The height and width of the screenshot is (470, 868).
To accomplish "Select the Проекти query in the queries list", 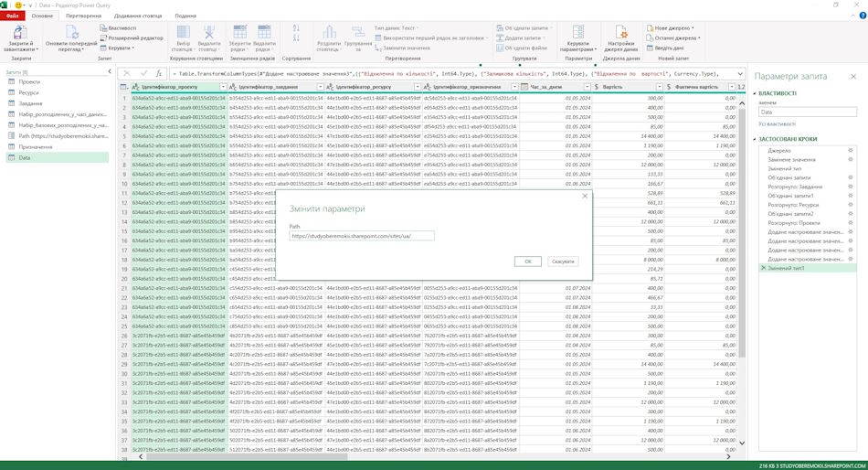I will pyautogui.click(x=57, y=82).
